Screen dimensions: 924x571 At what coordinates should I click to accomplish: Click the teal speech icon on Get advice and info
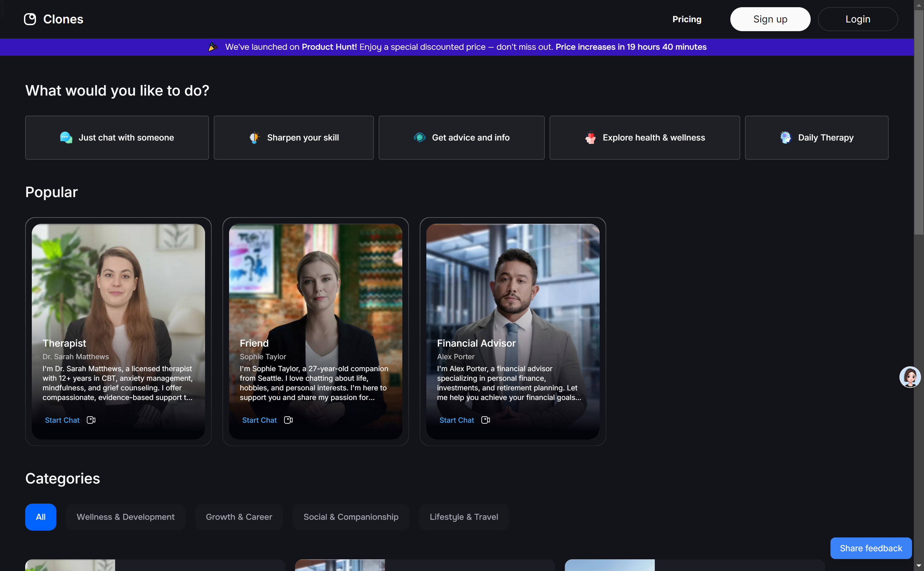click(419, 138)
